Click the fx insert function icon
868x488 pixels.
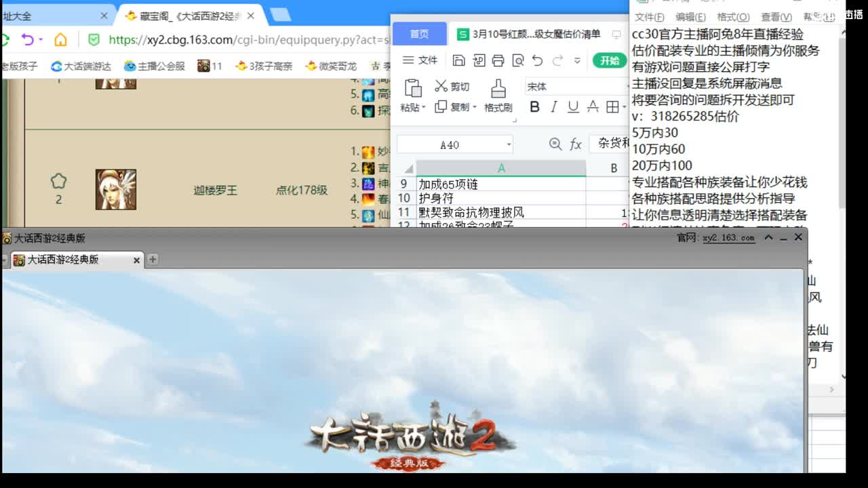(x=576, y=144)
